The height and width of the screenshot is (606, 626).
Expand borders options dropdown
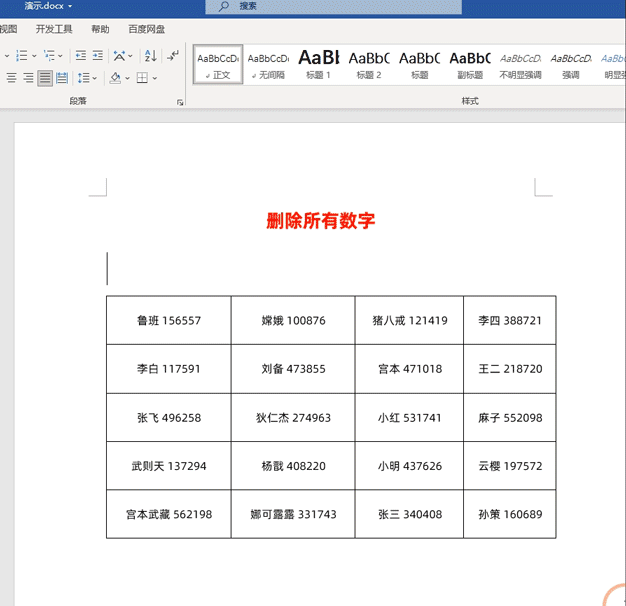click(x=155, y=78)
